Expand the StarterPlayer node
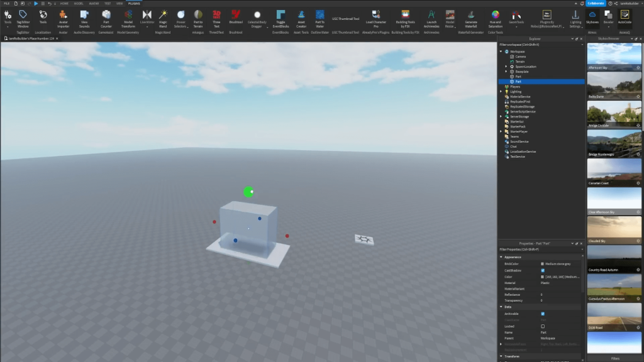 click(x=501, y=131)
